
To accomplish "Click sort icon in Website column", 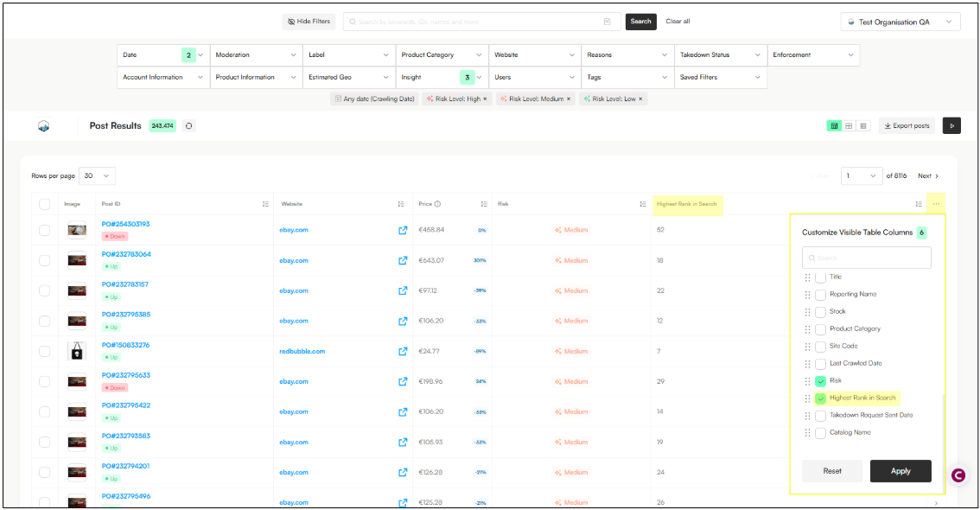I will click(x=401, y=204).
